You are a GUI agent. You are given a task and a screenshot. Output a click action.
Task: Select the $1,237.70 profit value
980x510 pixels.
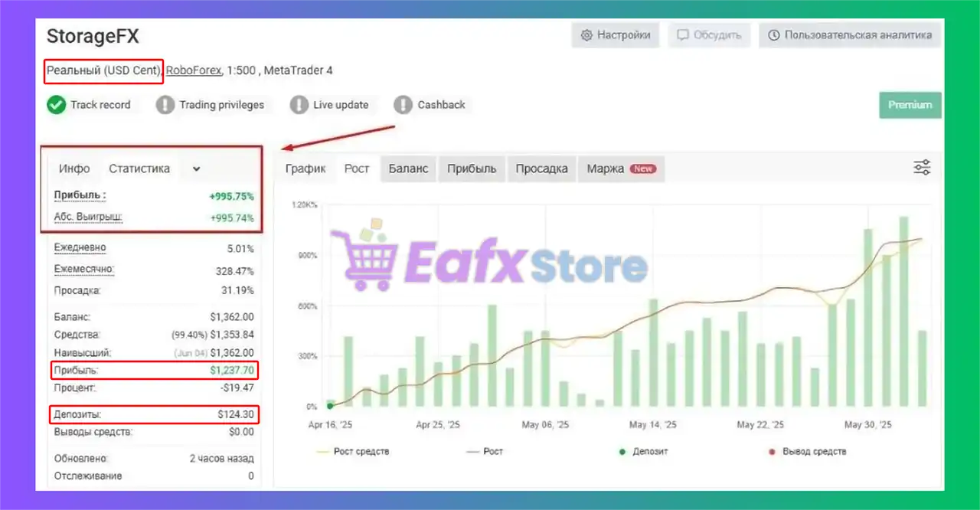tap(232, 371)
